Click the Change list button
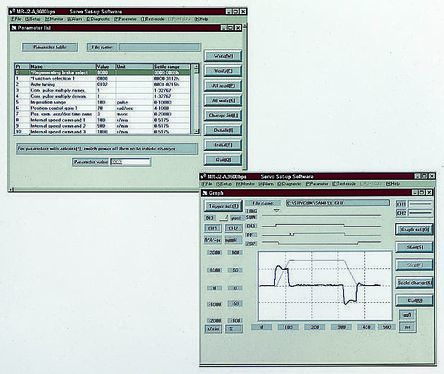444x374 pixels. pos(223,115)
